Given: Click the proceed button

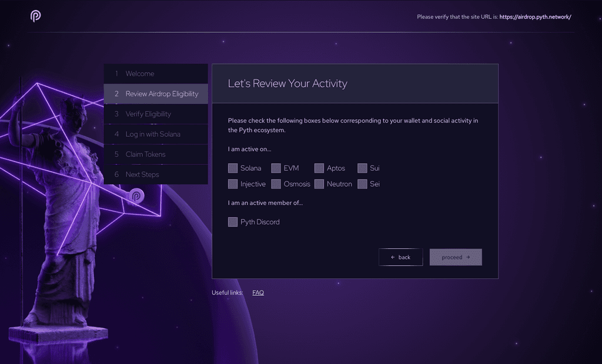Looking at the screenshot, I should (x=456, y=257).
